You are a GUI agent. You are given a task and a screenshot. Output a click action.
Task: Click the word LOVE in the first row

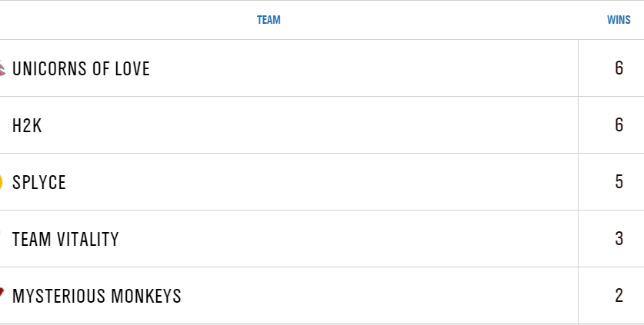click(x=132, y=69)
